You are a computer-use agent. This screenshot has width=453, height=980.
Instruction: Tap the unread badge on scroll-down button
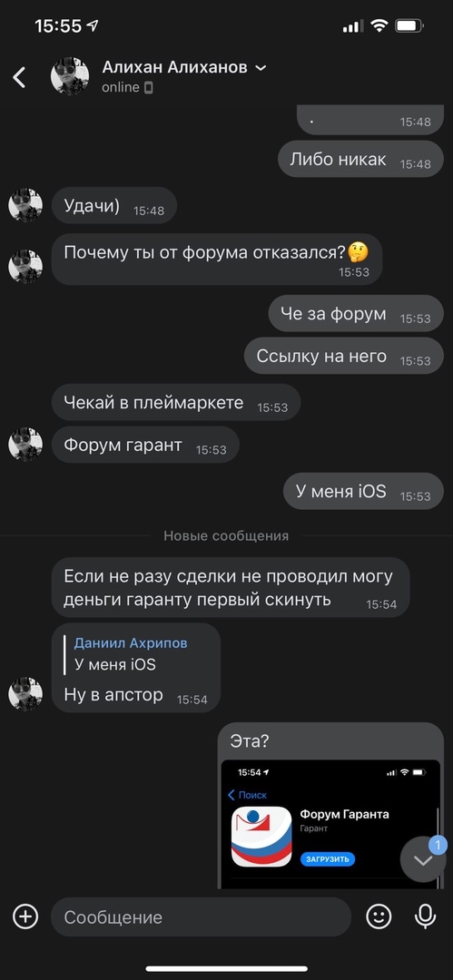coord(438,845)
